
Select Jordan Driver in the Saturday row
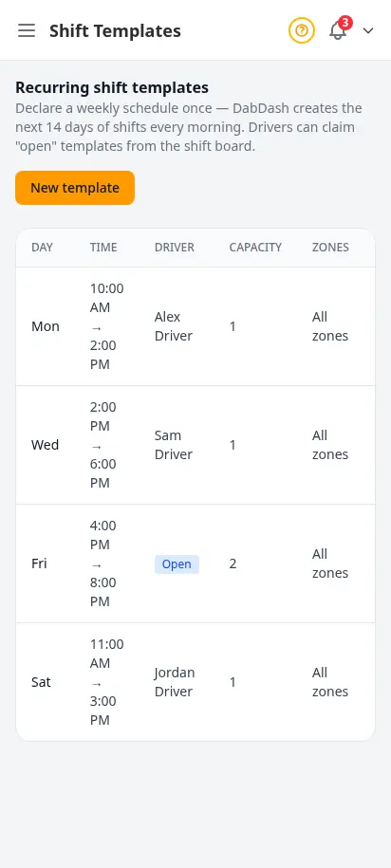175,682
